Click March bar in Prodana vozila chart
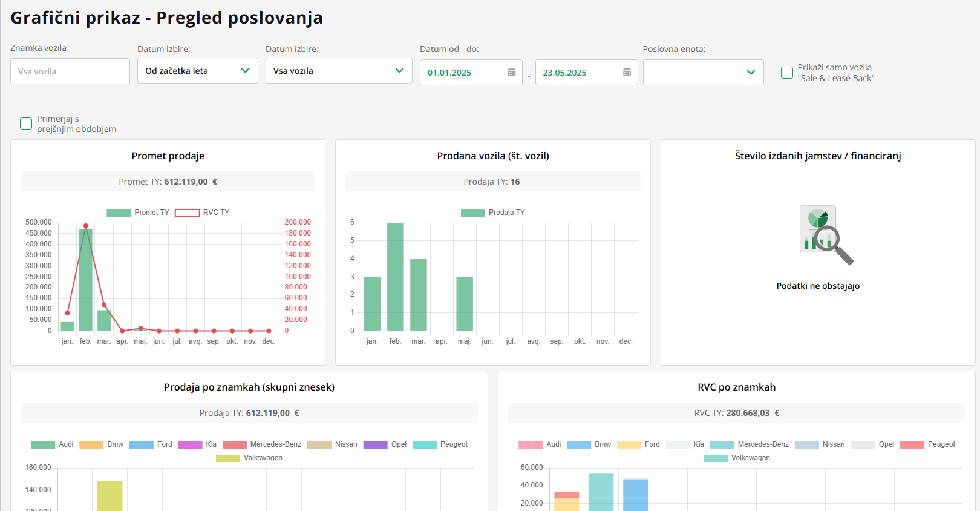Screen dimensions: 980x511 click(x=419, y=295)
